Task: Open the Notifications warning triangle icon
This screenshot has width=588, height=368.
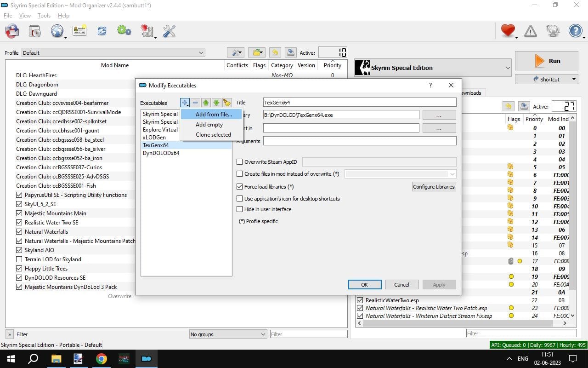Action: click(x=530, y=30)
